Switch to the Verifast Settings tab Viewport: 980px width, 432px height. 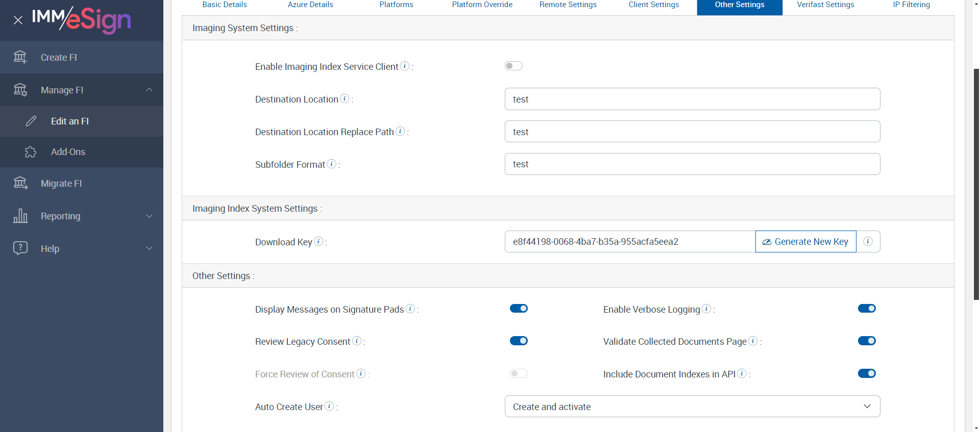click(825, 5)
